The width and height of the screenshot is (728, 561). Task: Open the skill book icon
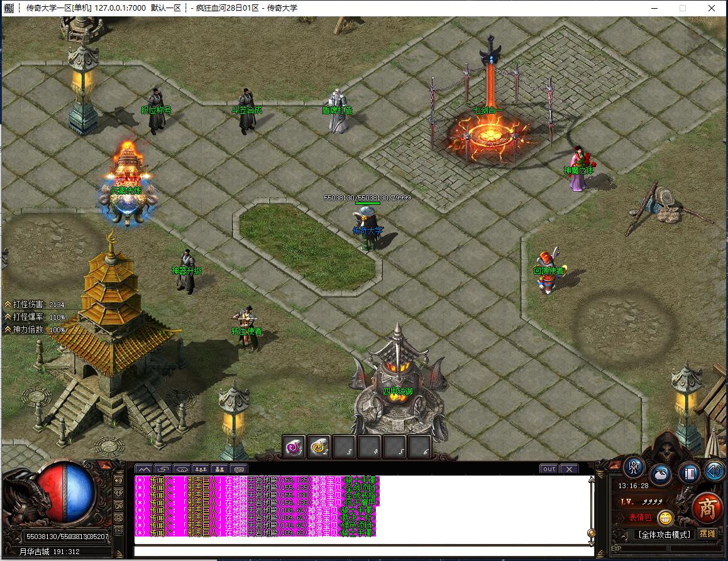[689, 473]
